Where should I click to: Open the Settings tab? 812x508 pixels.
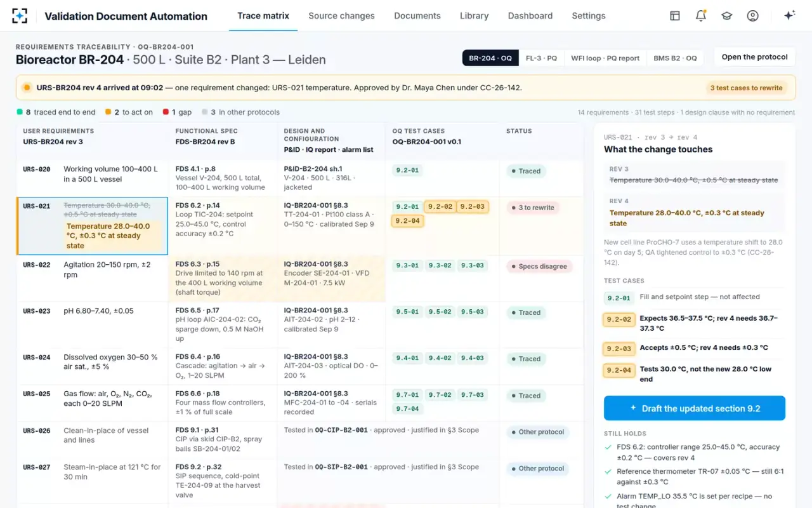coord(588,16)
